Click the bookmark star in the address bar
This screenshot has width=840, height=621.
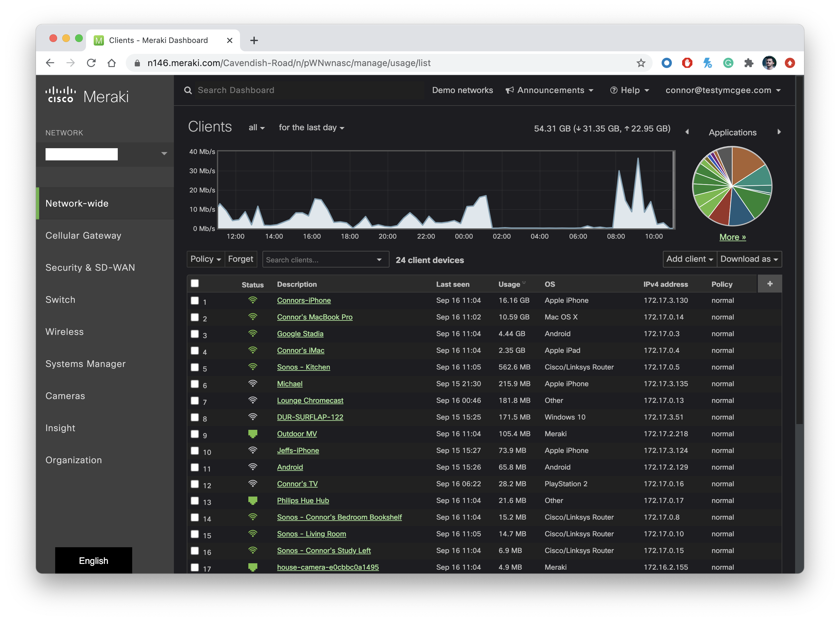[x=640, y=63]
